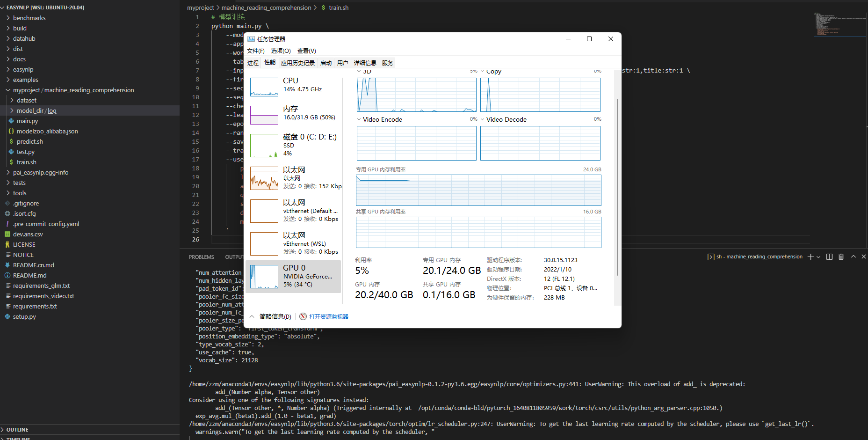The height and width of the screenshot is (440, 868).
Task: Select the first 以太网 item receiving 152 Kbps
Action: [x=293, y=178]
